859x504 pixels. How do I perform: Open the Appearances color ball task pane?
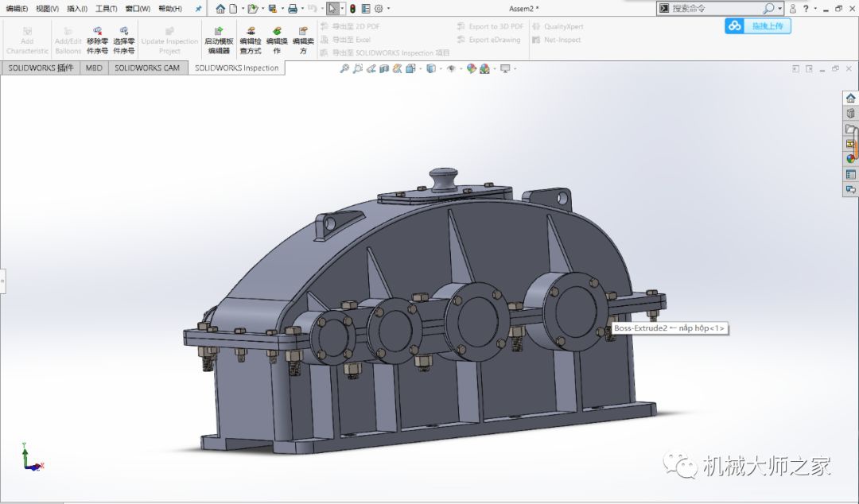point(850,159)
